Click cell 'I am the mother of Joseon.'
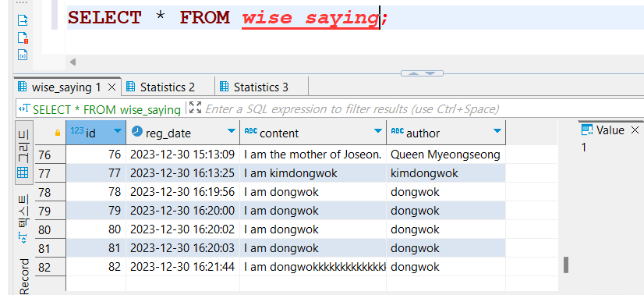Screen dimensions: 644x295 (313, 155)
